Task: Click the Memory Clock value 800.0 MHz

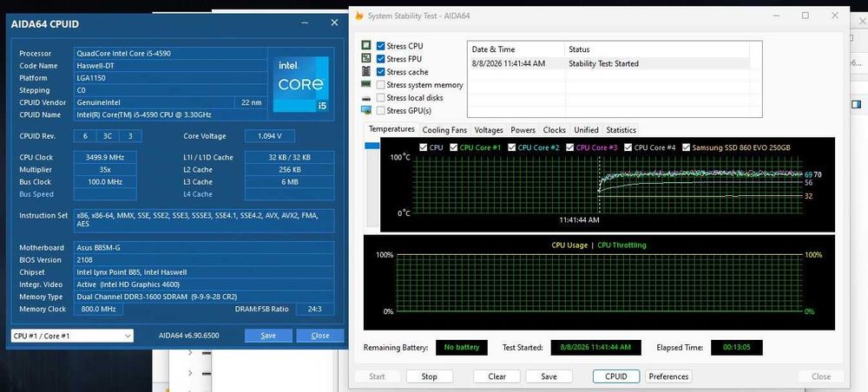Action: pos(99,309)
